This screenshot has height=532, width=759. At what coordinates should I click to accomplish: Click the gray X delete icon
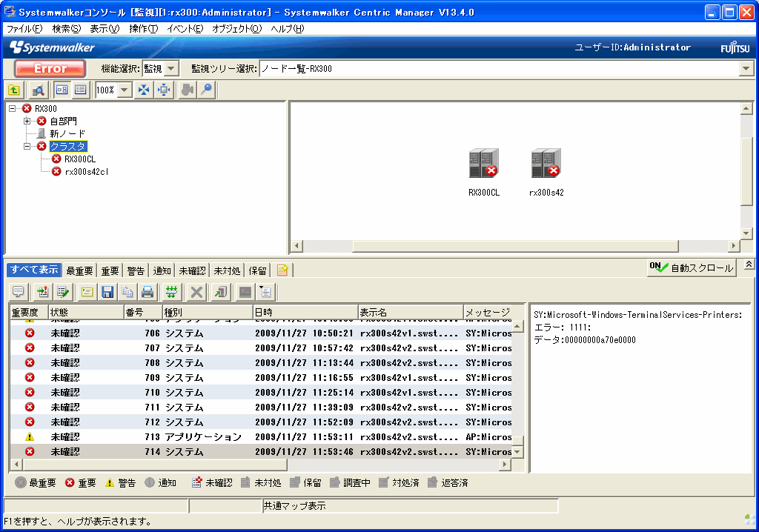click(x=196, y=292)
